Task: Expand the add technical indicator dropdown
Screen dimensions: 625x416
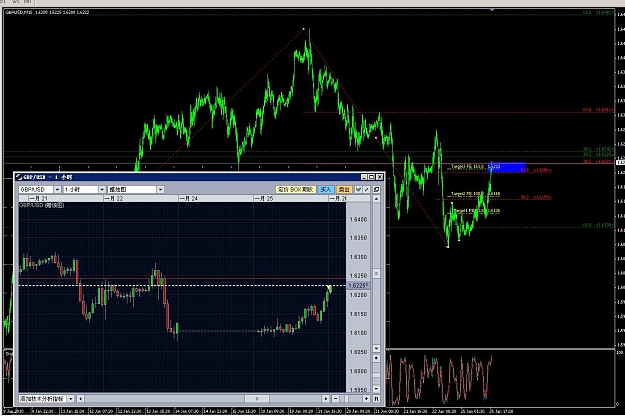Action: (71, 398)
